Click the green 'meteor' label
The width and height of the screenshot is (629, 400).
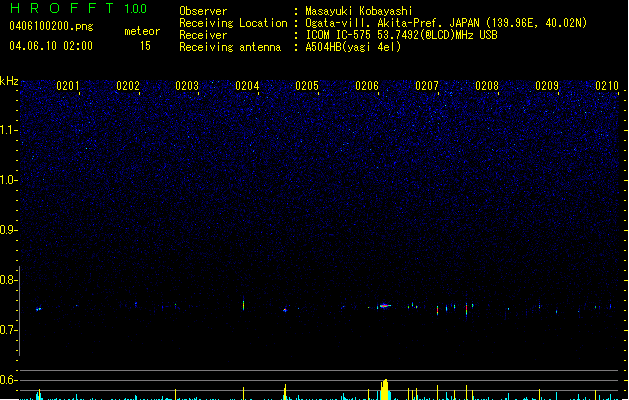click(142, 31)
